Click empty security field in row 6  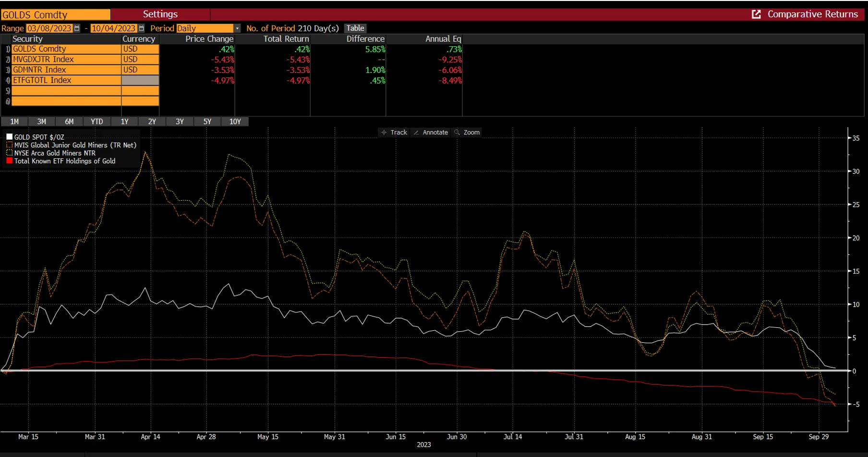pos(66,101)
